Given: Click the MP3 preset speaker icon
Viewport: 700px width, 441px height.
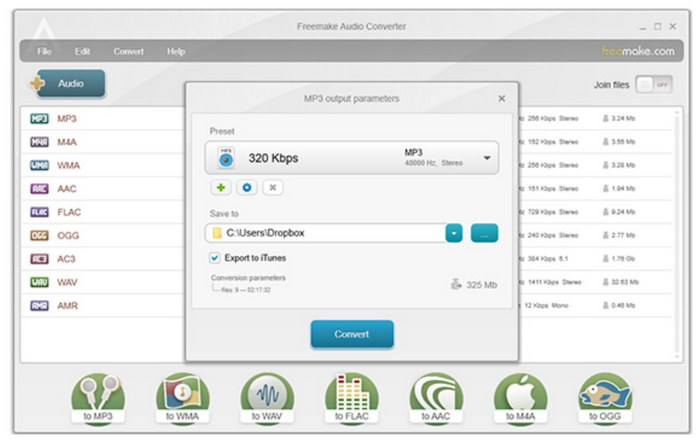Looking at the screenshot, I should pyautogui.click(x=226, y=158).
